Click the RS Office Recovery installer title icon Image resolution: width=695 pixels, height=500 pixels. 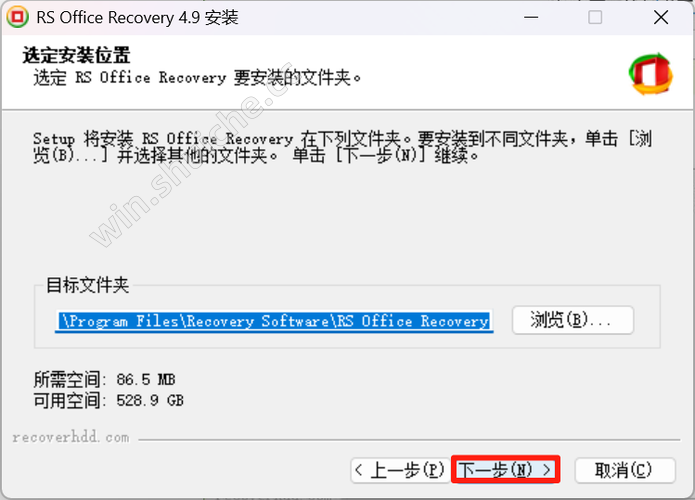(x=17, y=17)
